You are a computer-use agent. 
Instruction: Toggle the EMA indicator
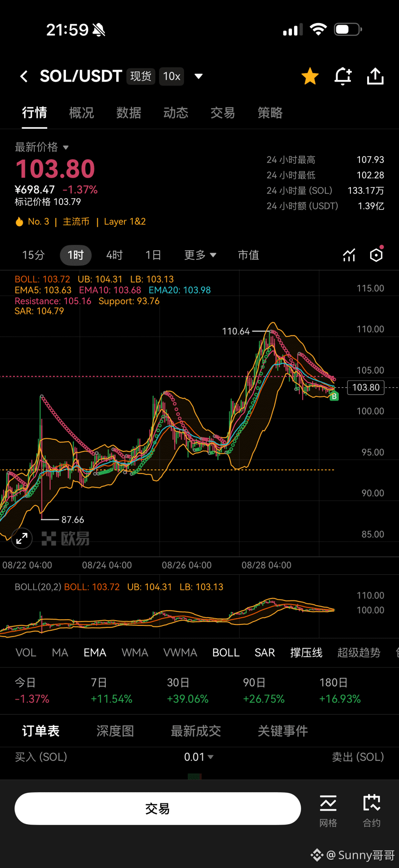[x=95, y=653]
